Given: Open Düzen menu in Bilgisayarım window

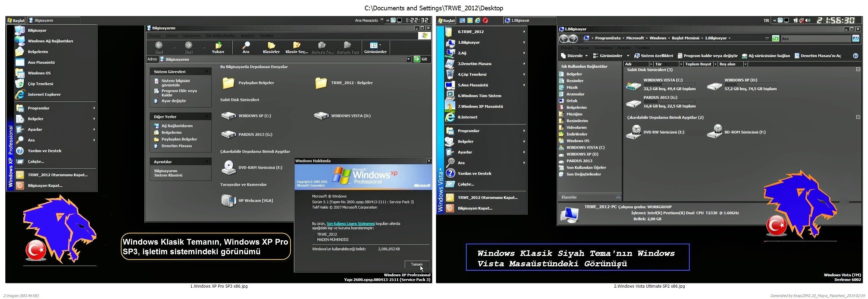Looking at the screenshot, I should tap(172, 36).
